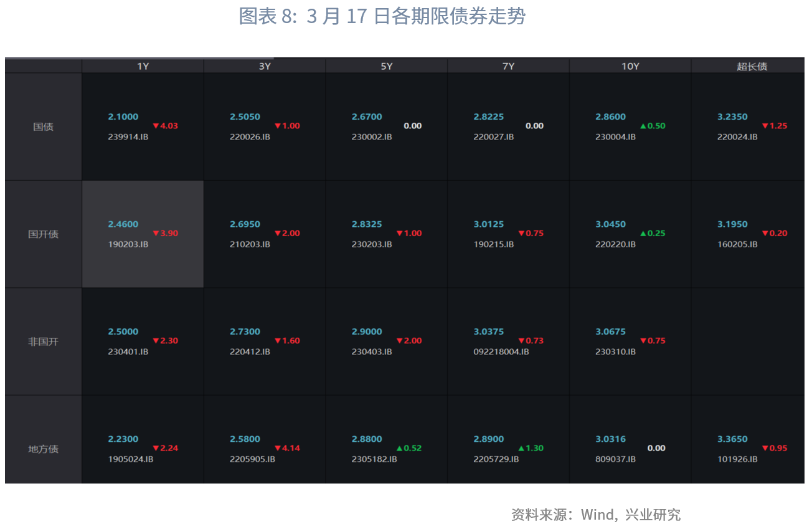Select the 超长债 column header
Viewport: 812px width, 529px height.
click(752, 66)
